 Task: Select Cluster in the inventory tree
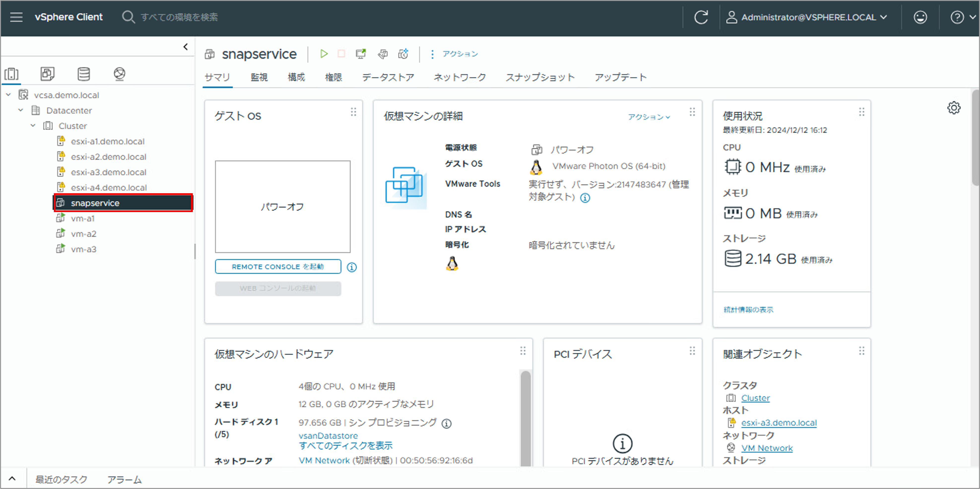point(73,126)
